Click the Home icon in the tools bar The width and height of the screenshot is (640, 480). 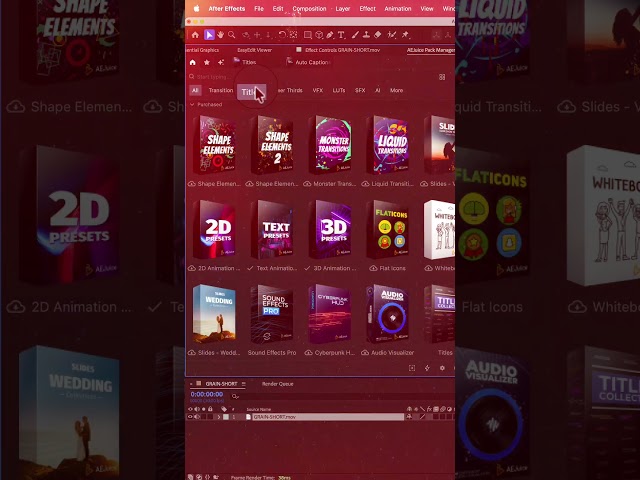[196, 35]
